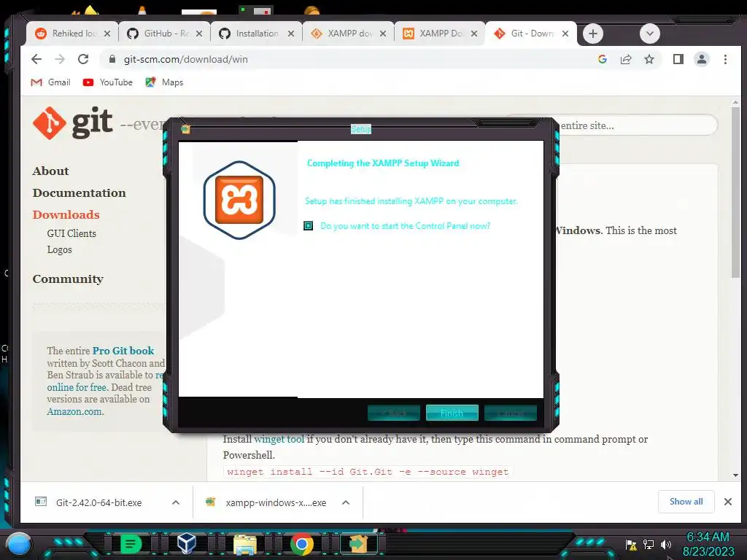
Task: Open the Action Center flag icon
Action: click(x=631, y=545)
